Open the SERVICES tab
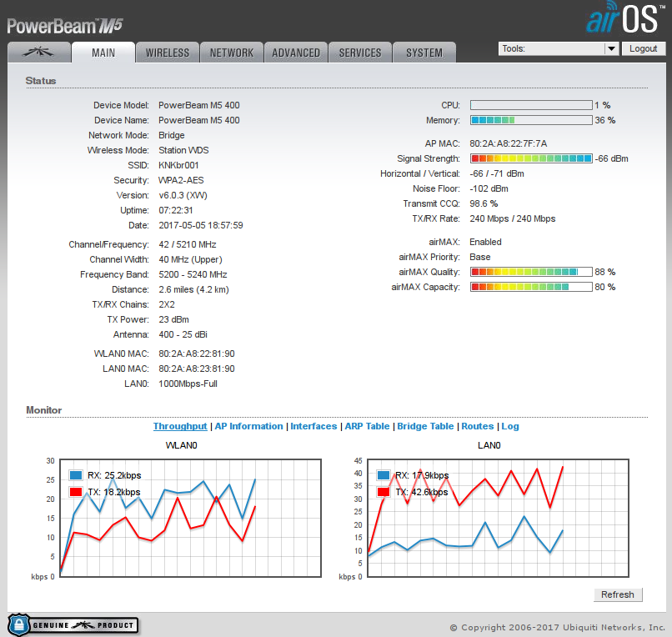This screenshot has height=637, width=672. 360,53
